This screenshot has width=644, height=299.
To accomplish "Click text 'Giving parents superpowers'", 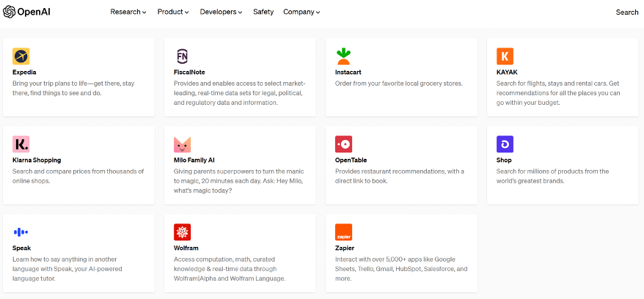I will tap(212, 171).
